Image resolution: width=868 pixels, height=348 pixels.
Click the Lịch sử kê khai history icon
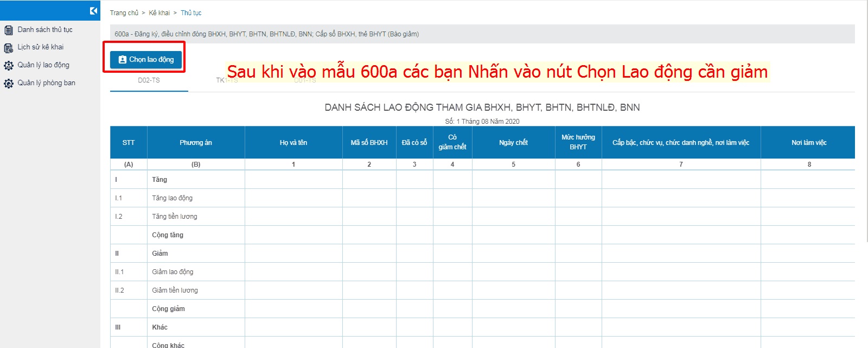click(9, 48)
